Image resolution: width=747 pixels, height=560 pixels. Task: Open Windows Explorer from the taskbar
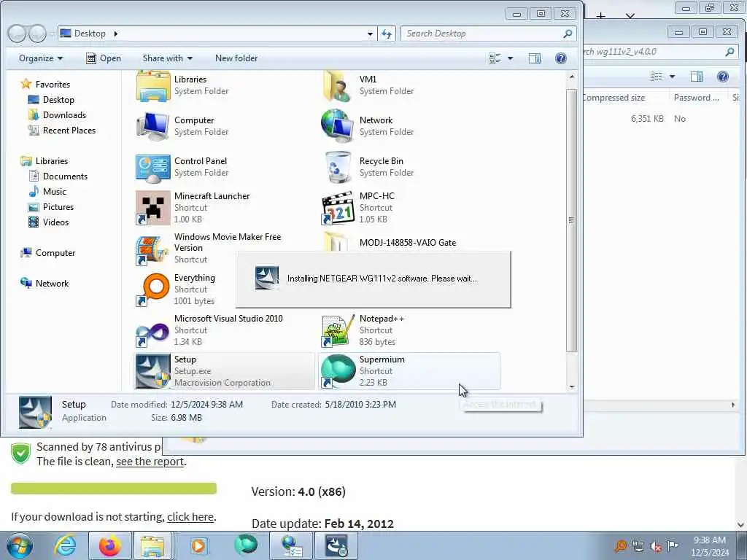click(152, 545)
